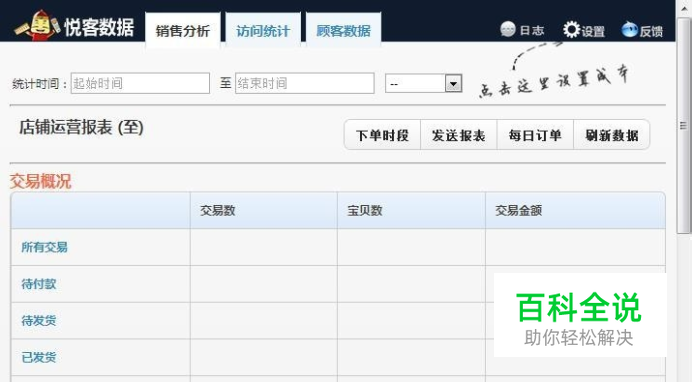The image size is (692, 382).
Task: Click the 下单时段 button
Action: pyautogui.click(x=382, y=135)
